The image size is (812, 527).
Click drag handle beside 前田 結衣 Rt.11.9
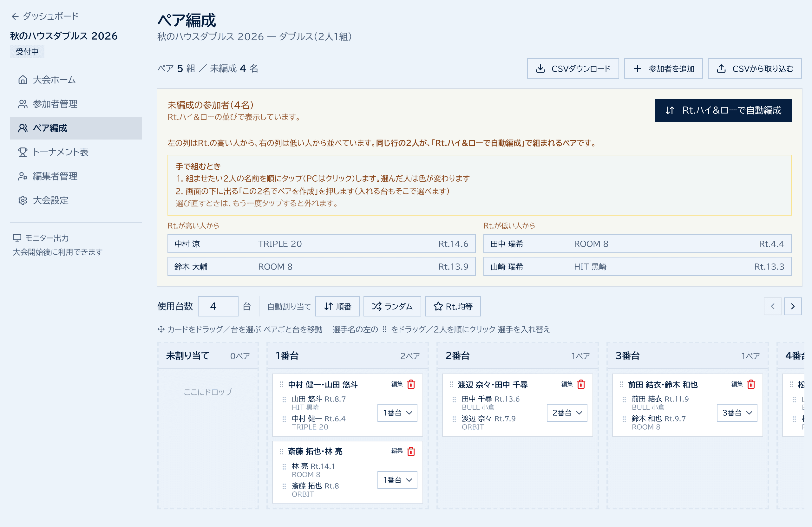[x=624, y=399]
